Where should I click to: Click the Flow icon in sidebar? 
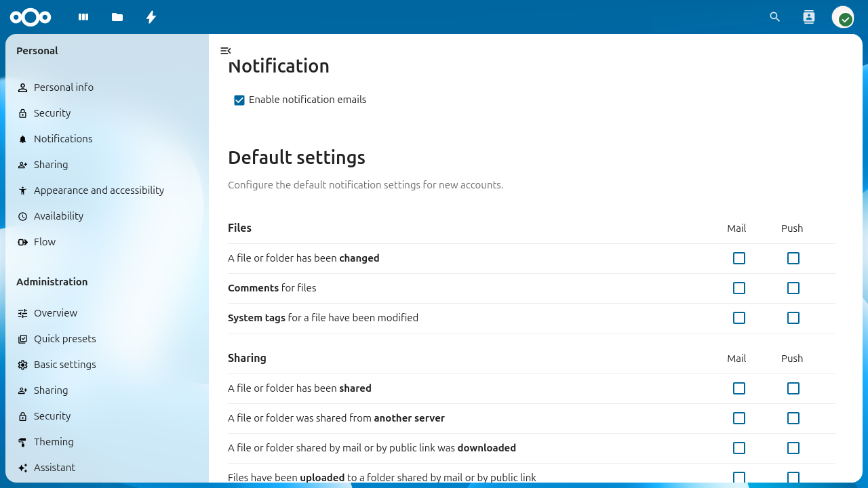click(23, 242)
